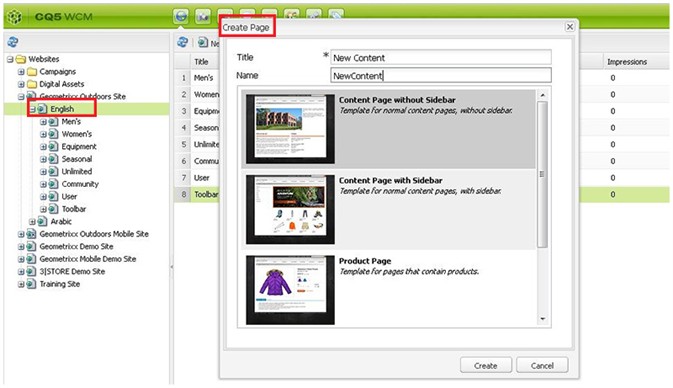Expand the Digital Assets folder

pos(21,84)
